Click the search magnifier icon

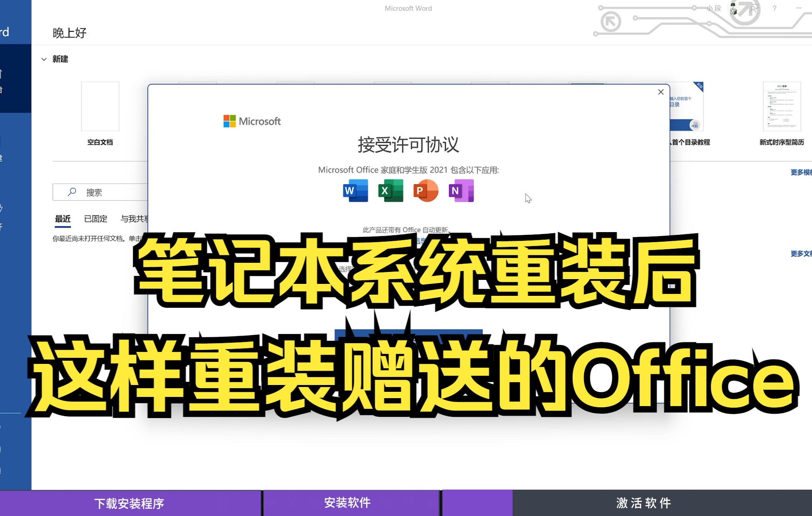click(x=72, y=192)
